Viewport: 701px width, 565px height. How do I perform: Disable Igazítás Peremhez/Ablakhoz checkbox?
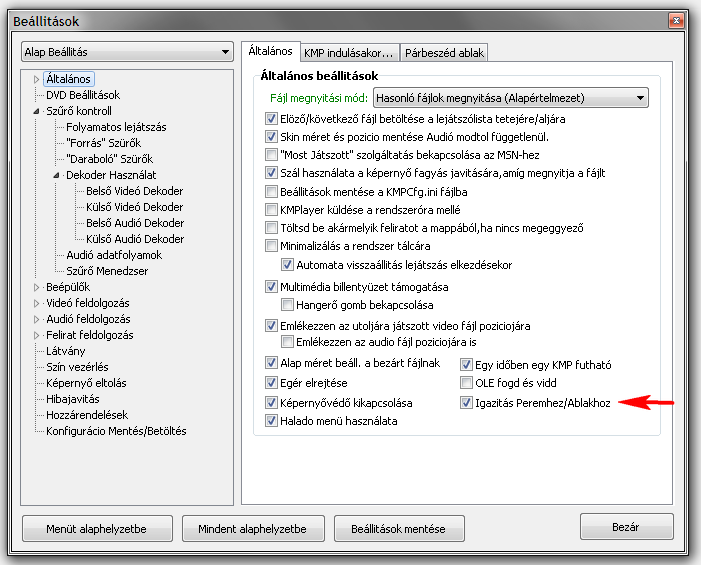(466, 403)
